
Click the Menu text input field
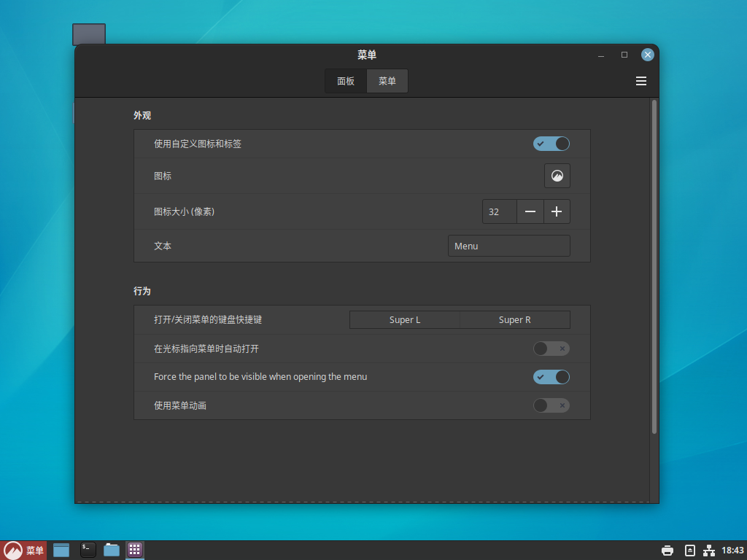(x=508, y=246)
